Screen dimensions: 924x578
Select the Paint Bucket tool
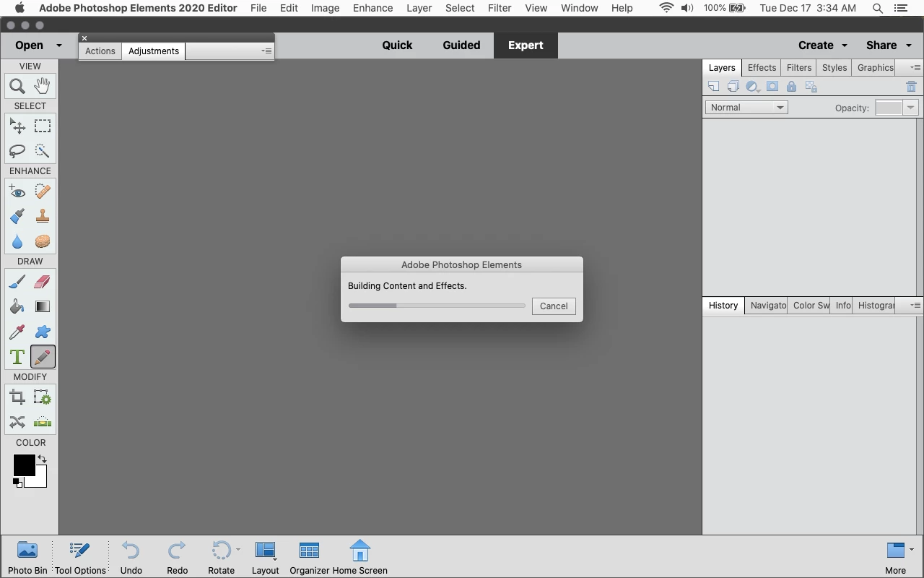pyautogui.click(x=17, y=306)
